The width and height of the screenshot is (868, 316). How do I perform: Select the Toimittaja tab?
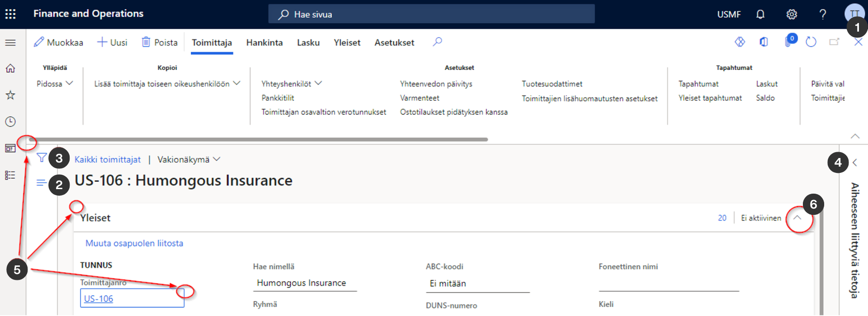(212, 43)
